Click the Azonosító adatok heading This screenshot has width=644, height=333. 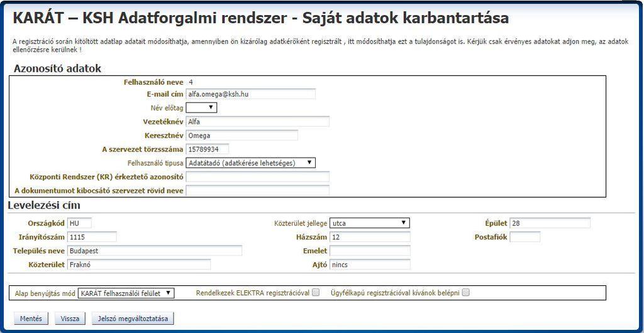[57, 69]
